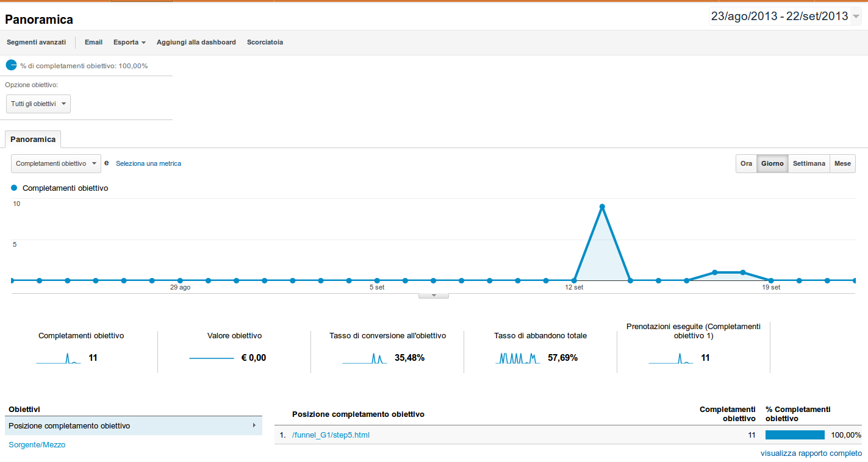Click arrow beside Posizione completamento obiettivo
This screenshot has width=868, height=462.
pyautogui.click(x=254, y=425)
